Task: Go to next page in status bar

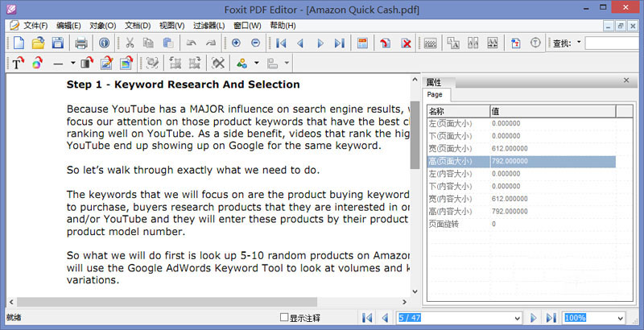Action: point(533,318)
